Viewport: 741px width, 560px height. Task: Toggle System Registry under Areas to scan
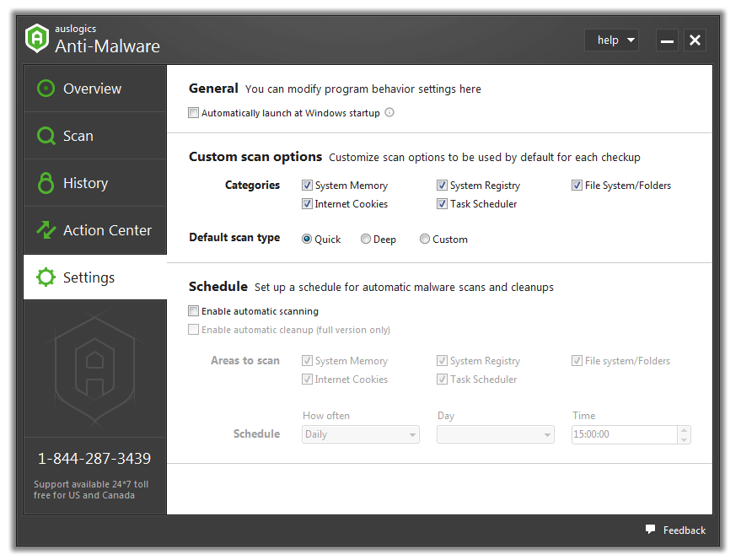(442, 360)
